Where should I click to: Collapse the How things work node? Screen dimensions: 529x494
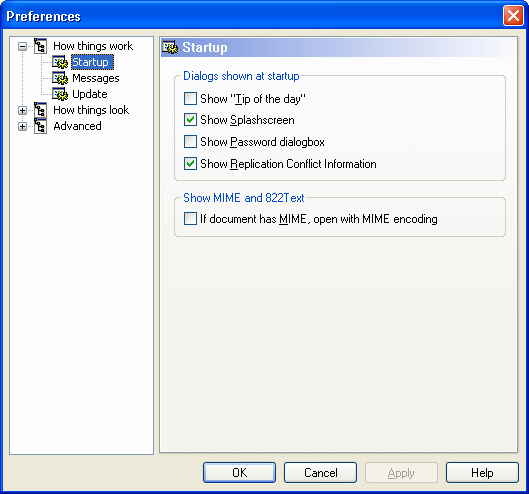22,46
